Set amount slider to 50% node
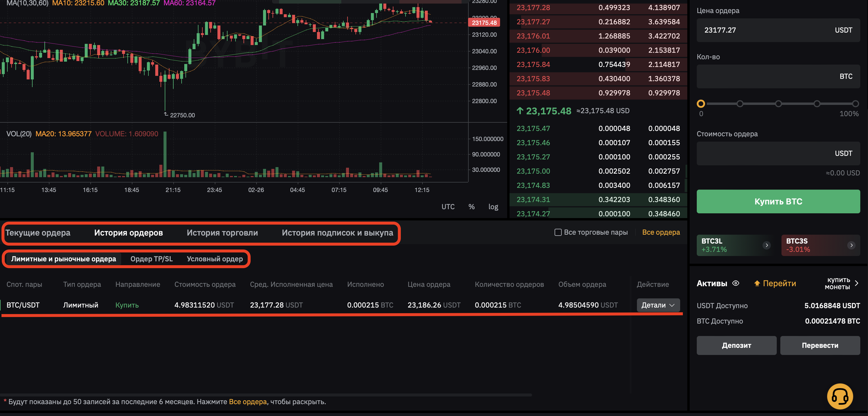Screen dimensions: 868x416 pyautogui.click(x=778, y=103)
